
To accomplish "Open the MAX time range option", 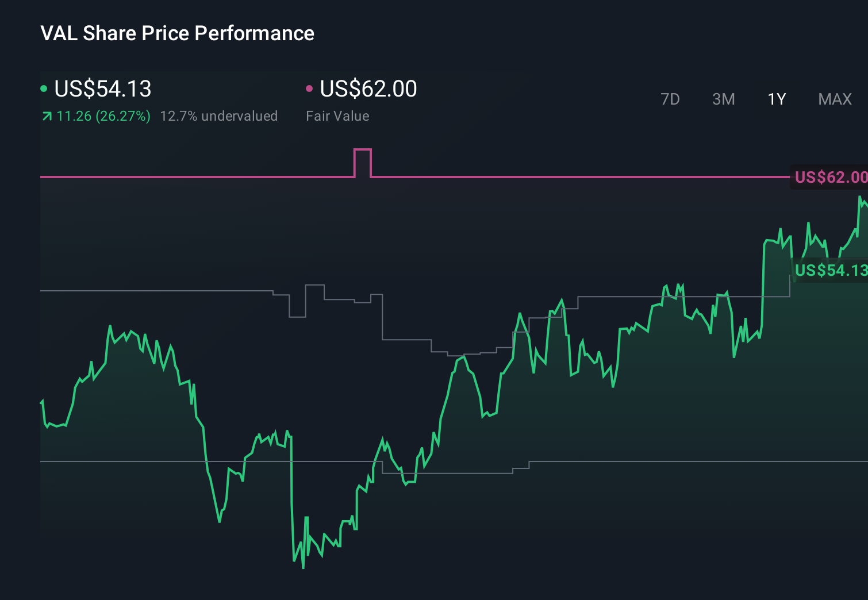I will point(835,99).
